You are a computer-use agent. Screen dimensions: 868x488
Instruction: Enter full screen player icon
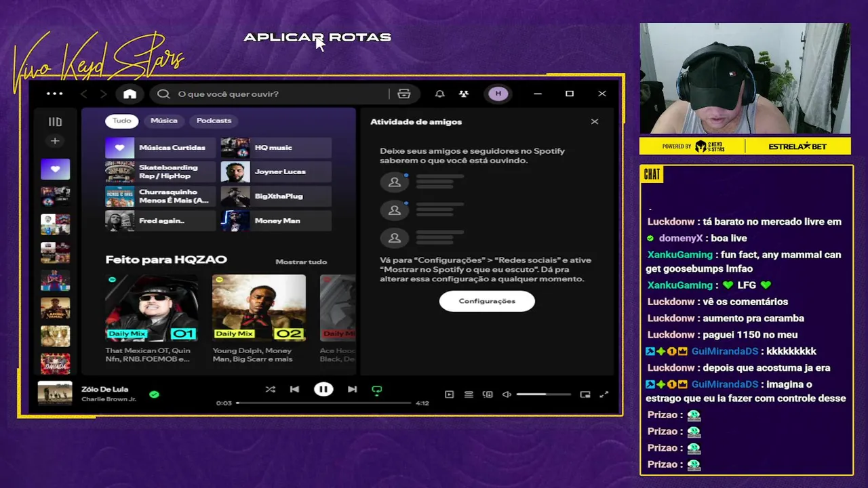tap(604, 394)
